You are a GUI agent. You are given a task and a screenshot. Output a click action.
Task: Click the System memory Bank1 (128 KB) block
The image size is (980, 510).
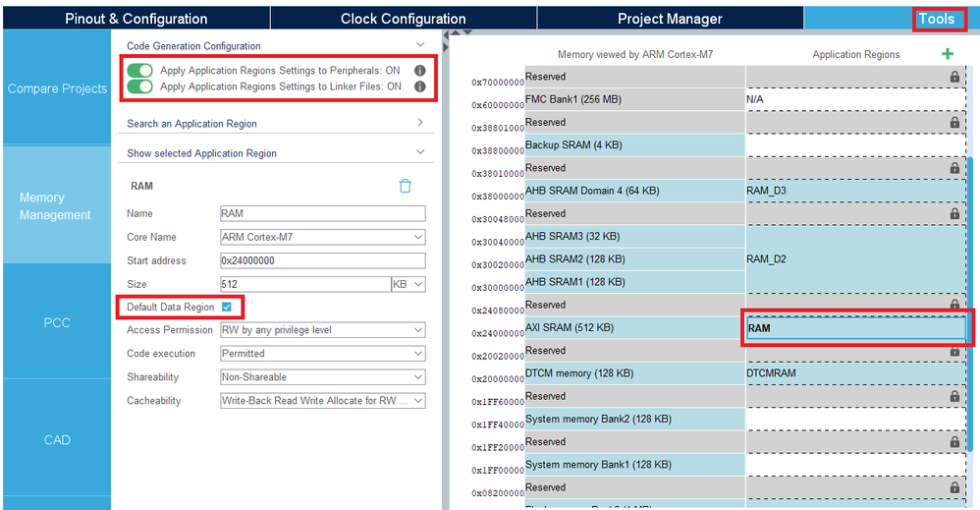click(634, 465)
